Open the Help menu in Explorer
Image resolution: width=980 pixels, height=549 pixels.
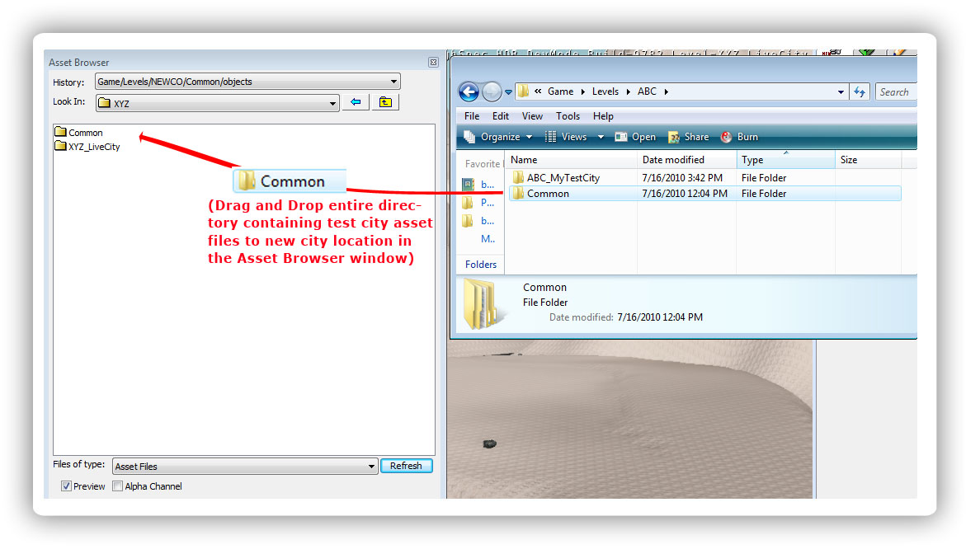603,116
